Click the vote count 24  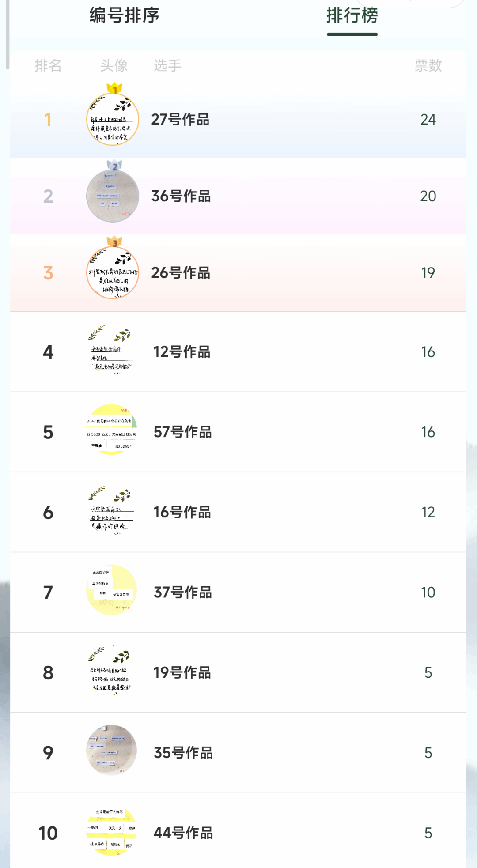428,120
